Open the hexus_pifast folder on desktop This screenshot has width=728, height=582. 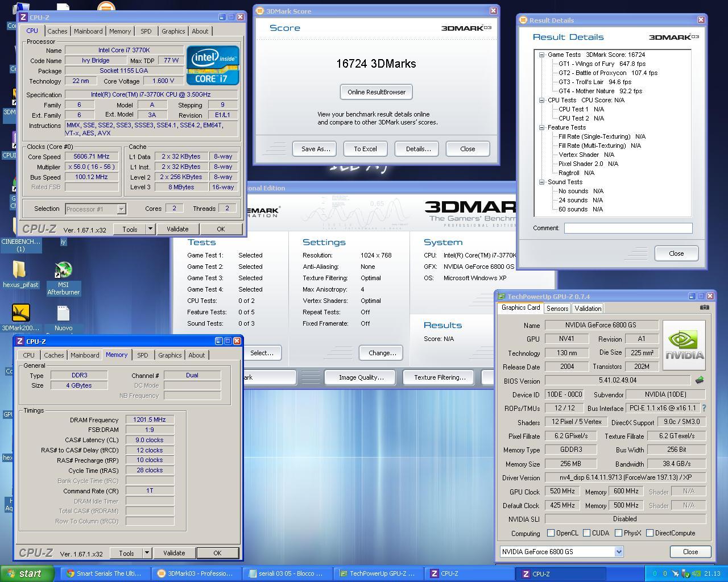20,275
